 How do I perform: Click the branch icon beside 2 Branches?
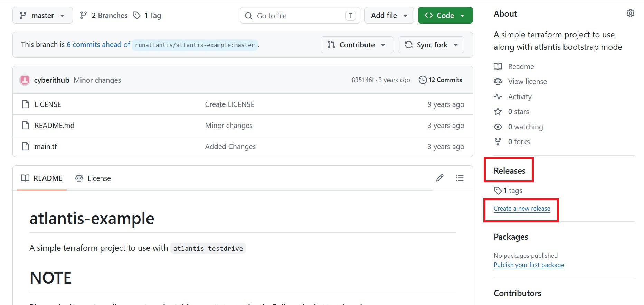tap(83, 15)
